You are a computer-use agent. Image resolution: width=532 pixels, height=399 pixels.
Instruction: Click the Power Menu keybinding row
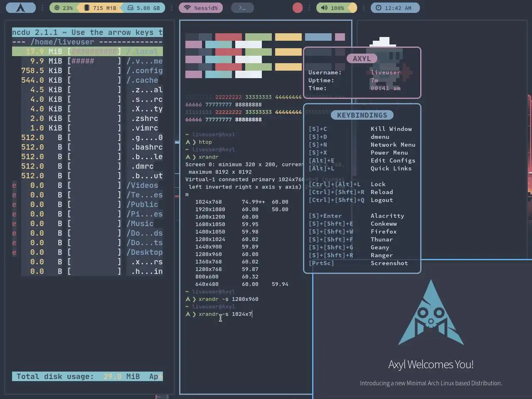pos(358,153)
